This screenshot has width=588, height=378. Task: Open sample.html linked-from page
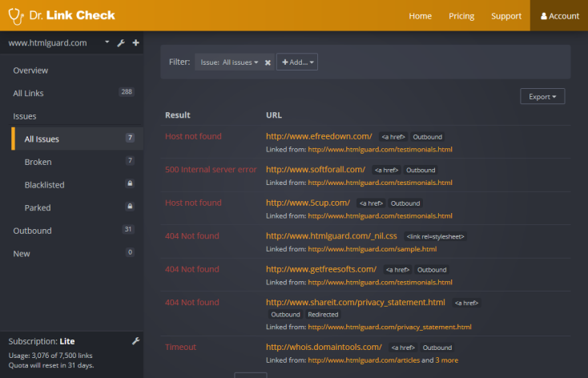click(x=372, y=249)
